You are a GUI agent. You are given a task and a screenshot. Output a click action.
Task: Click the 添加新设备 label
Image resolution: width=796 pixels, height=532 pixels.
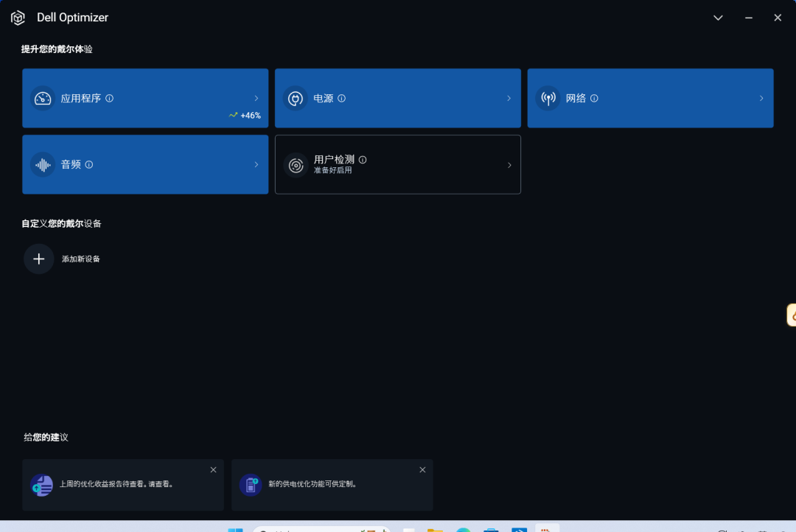[81, 259]
